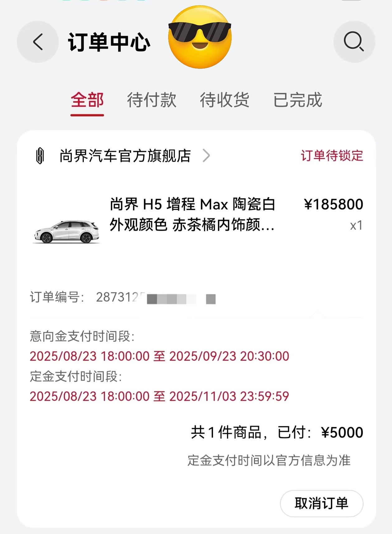Open 尚界汽车官方旗舰店 store link
The height and width of the screenshot is (534, 392).
[125, 156]
